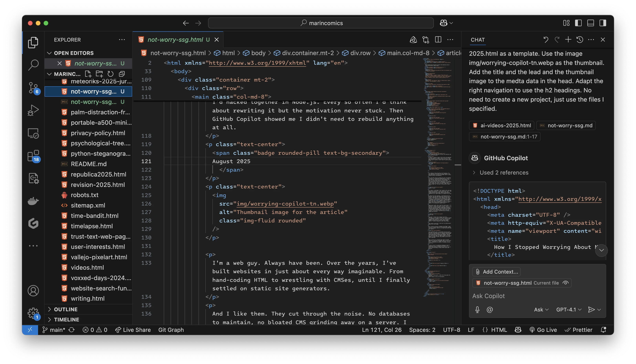Start a new chat with the plus icon

(x=568, y=39)
